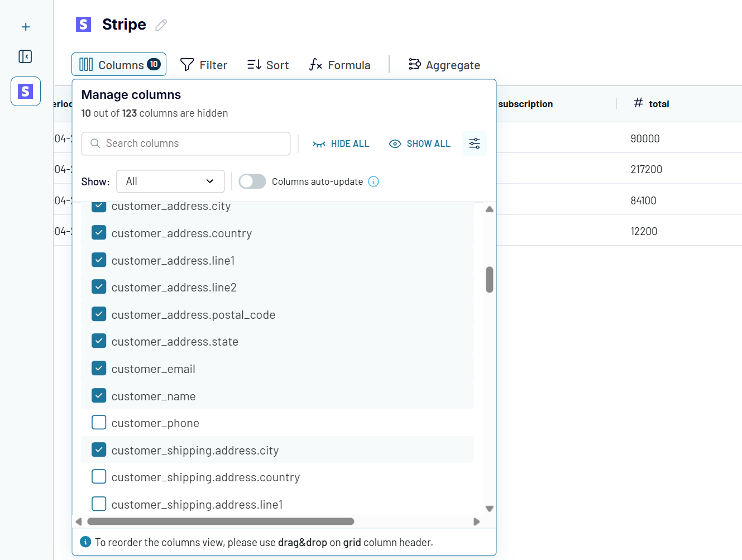
Task: Check the customer_phone column
Action: 99,423
